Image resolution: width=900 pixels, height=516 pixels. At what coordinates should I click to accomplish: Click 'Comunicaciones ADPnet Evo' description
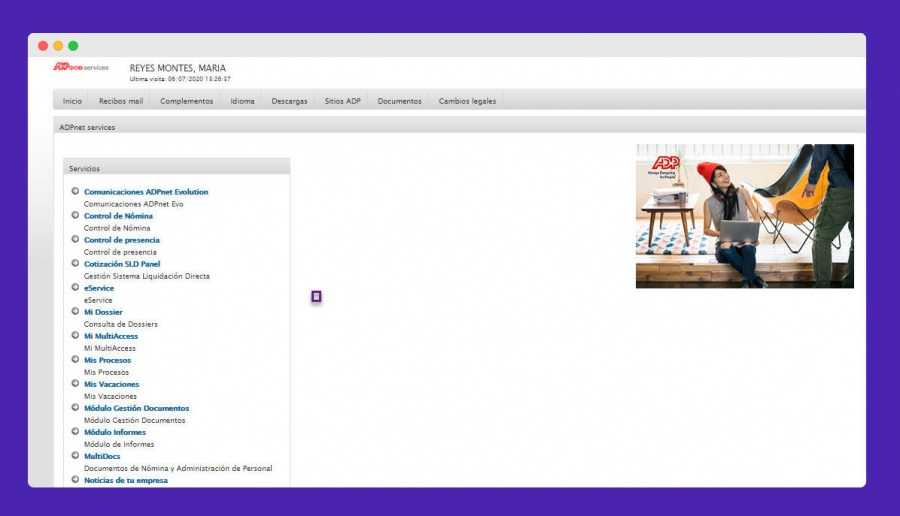point(134,204)
